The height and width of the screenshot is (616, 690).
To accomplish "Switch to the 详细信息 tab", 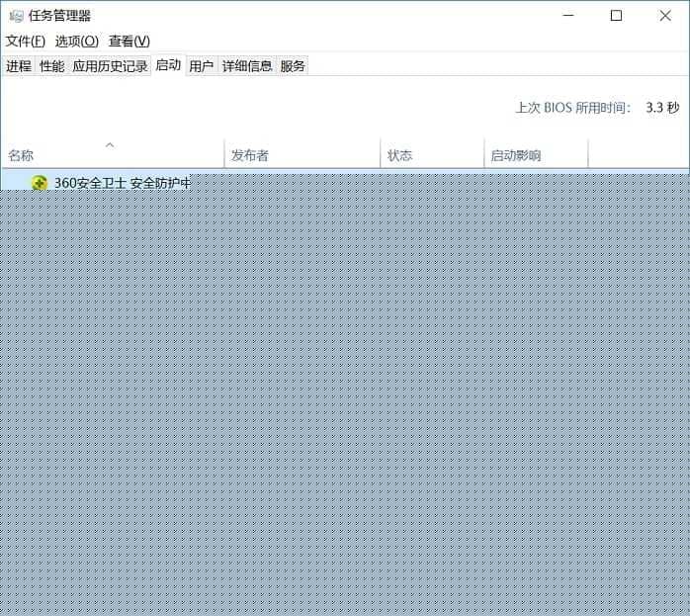I will point(247,66).
